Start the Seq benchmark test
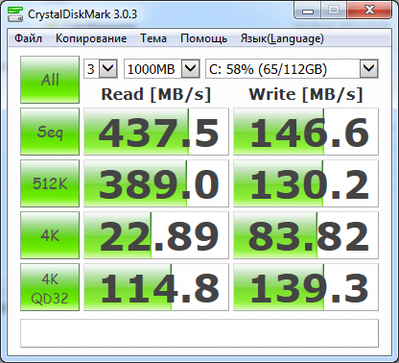Viewport: 399px width, 363px height. pyautogui.click(x=50, y=132)
